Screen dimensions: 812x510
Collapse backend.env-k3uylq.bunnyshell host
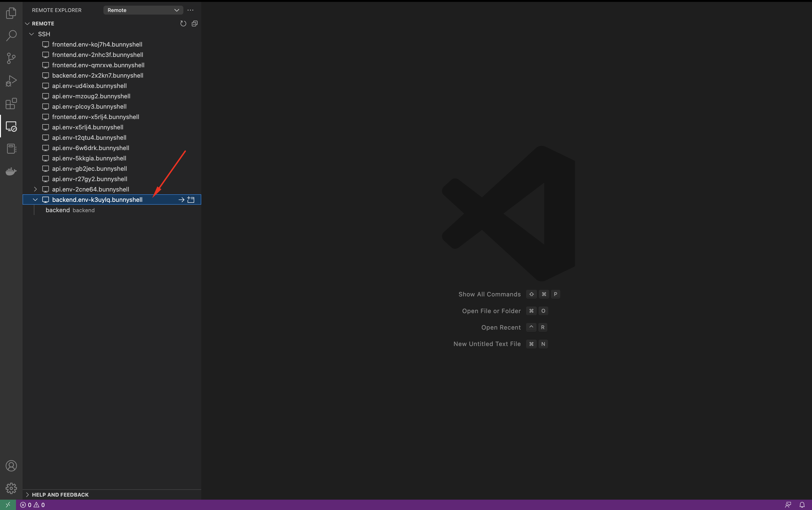pos(35,200)
